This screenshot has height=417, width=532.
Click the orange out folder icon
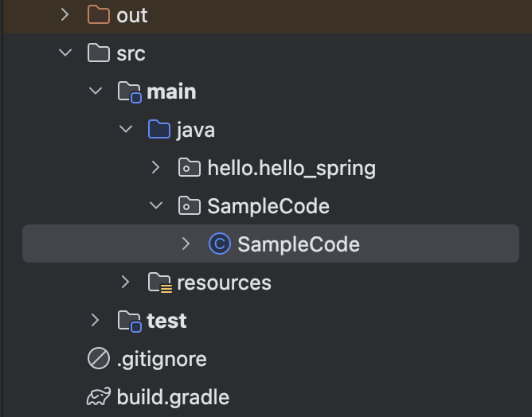click(x=98, y=14)
